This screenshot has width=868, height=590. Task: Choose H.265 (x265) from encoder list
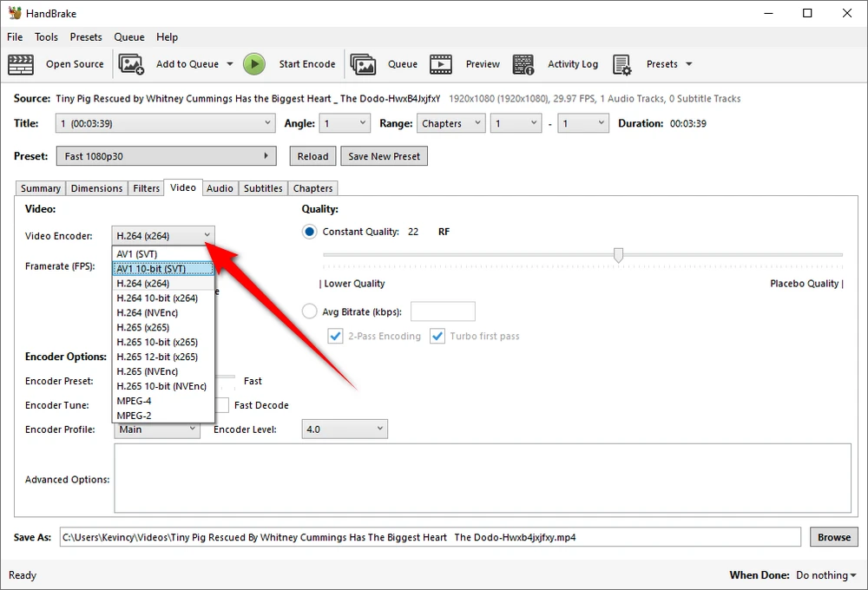coord(143,327)
